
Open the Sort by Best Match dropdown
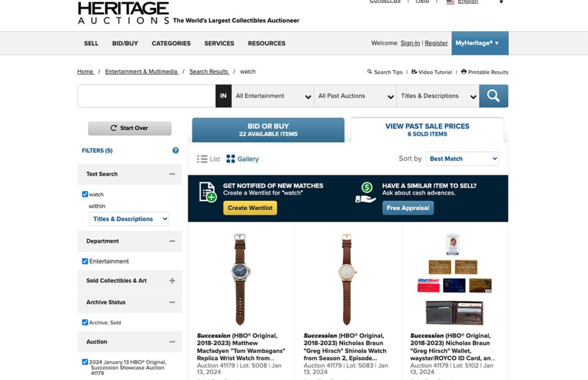[x=463, y=159]
